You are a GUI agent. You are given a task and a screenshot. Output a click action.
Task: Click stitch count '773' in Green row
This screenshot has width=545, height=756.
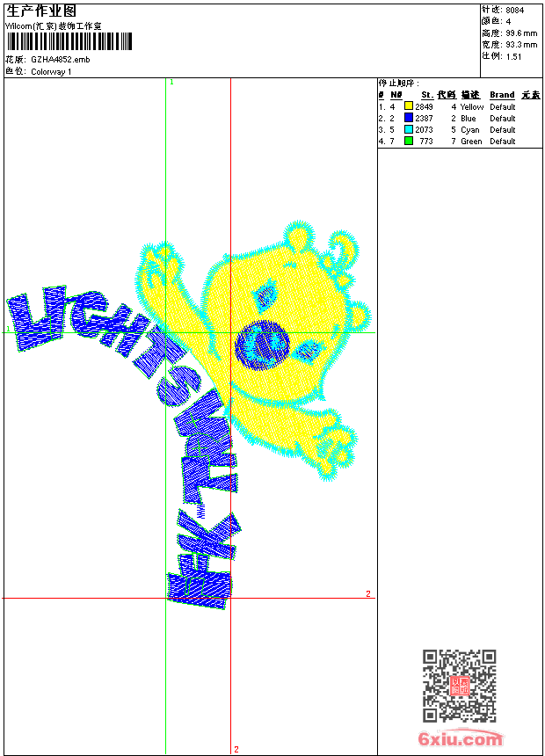pos(426,142)
